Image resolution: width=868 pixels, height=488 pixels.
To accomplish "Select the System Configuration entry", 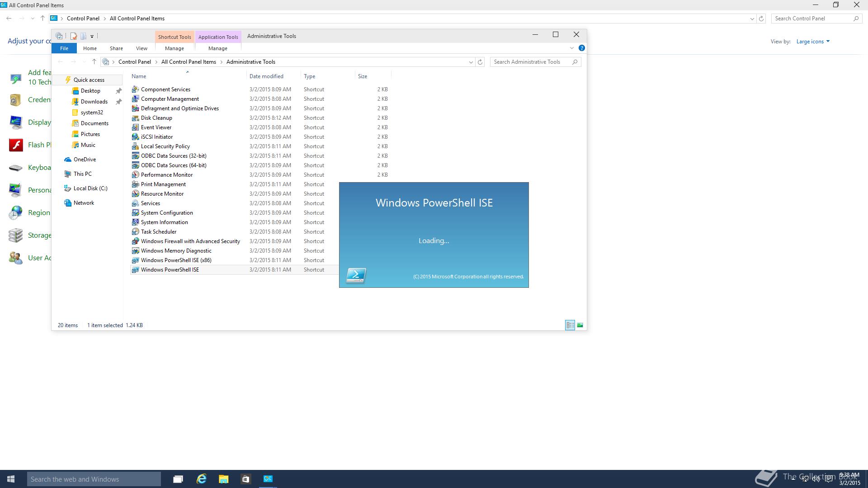I will click(x=167, y=213).
